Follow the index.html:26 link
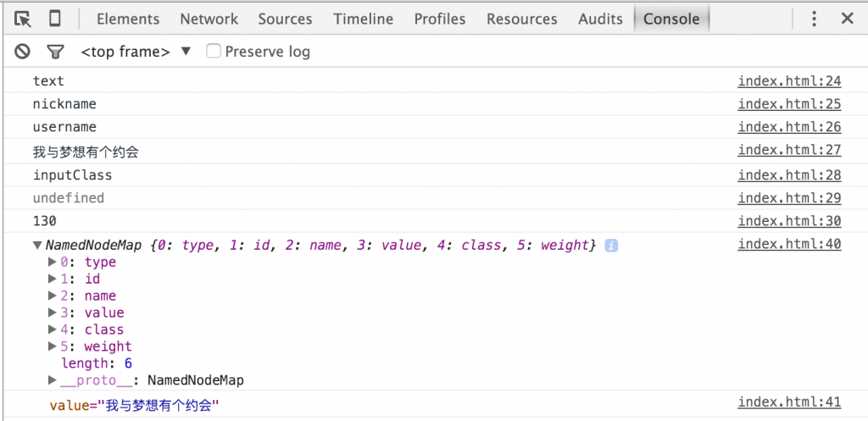The image size is (868, 421). pos(789,127)
